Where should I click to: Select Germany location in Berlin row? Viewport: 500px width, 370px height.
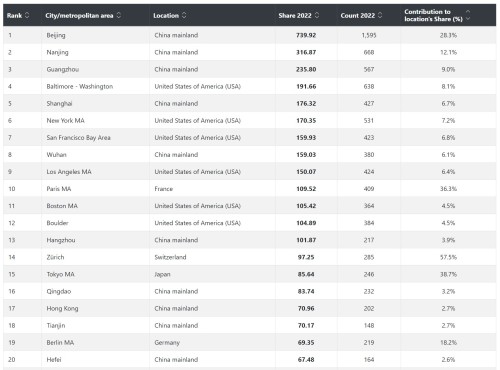167,343
